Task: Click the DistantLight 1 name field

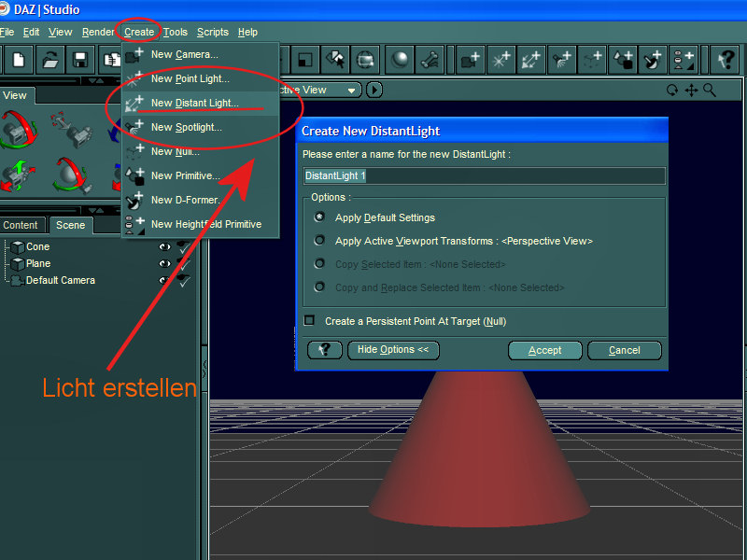Action: click(484, 175)
